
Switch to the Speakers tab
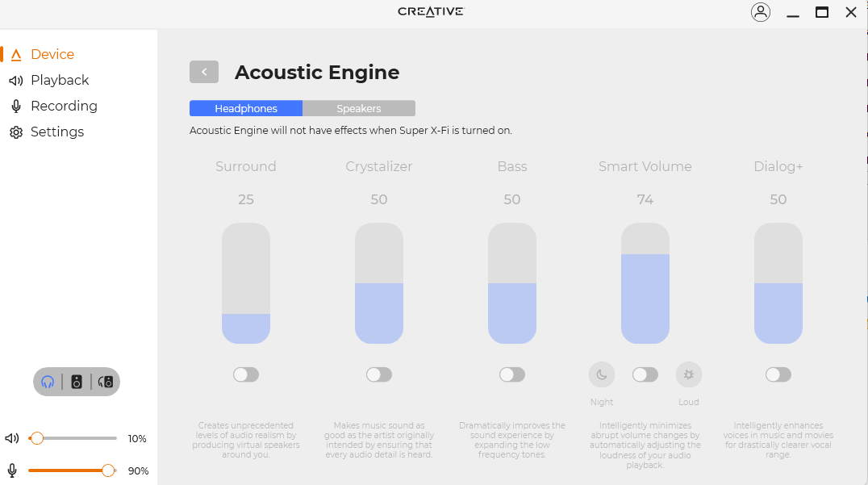click(x=359, y=108)
